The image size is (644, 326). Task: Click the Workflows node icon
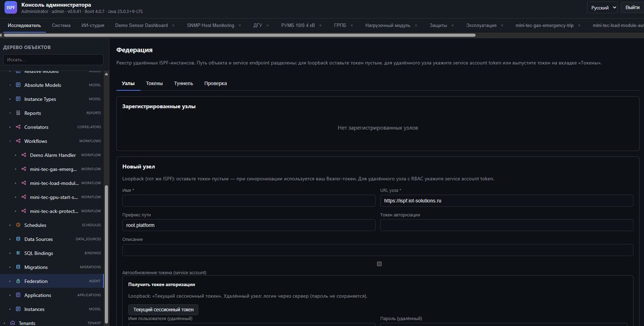point(19,141)
